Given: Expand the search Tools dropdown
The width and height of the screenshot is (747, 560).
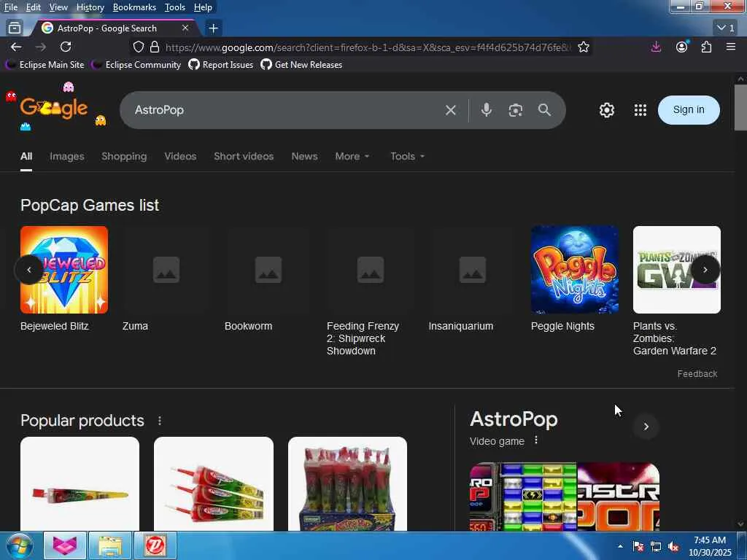Looking at the screenshot, I should click(x=407, y=156).
